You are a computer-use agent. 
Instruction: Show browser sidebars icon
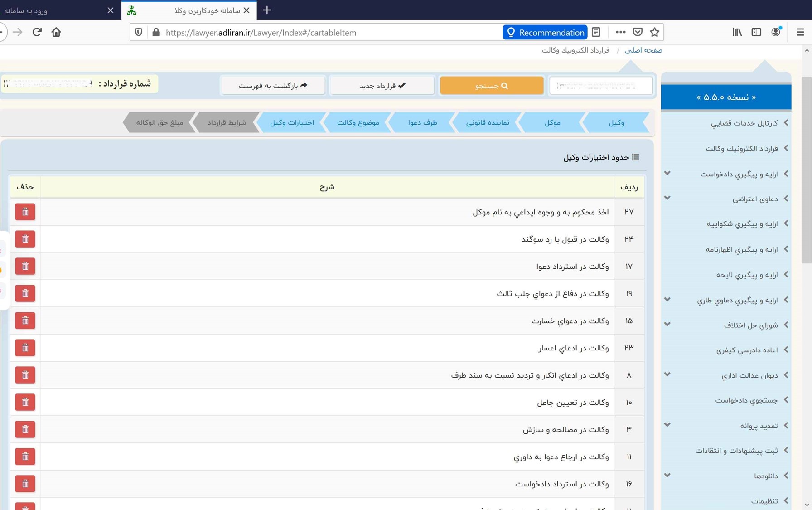[756, 32]
